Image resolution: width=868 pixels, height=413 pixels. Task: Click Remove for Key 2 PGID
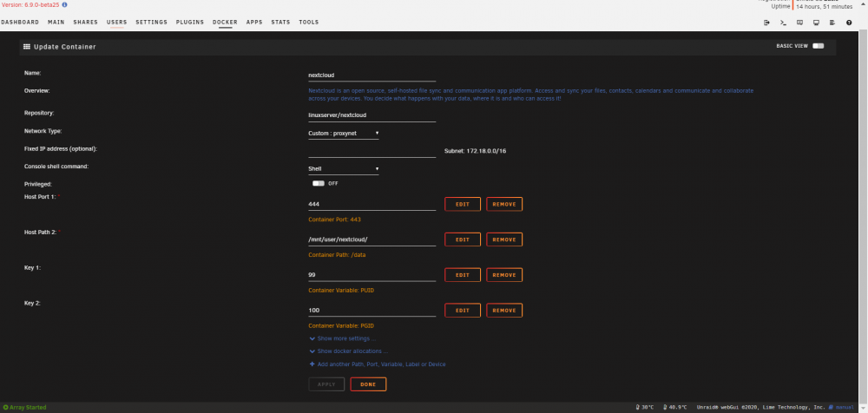(504, 311)
